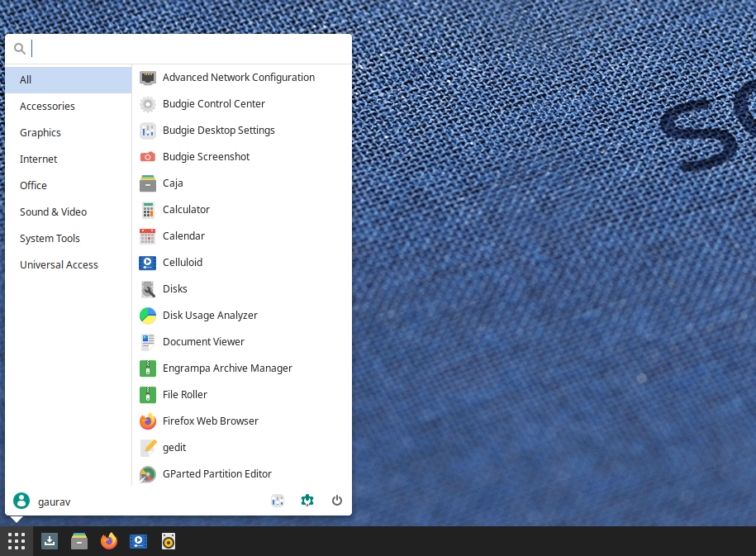This screenshot has height=556, width=756.
Task: Open Caja file manager from the panel
Action: (79, 541)
